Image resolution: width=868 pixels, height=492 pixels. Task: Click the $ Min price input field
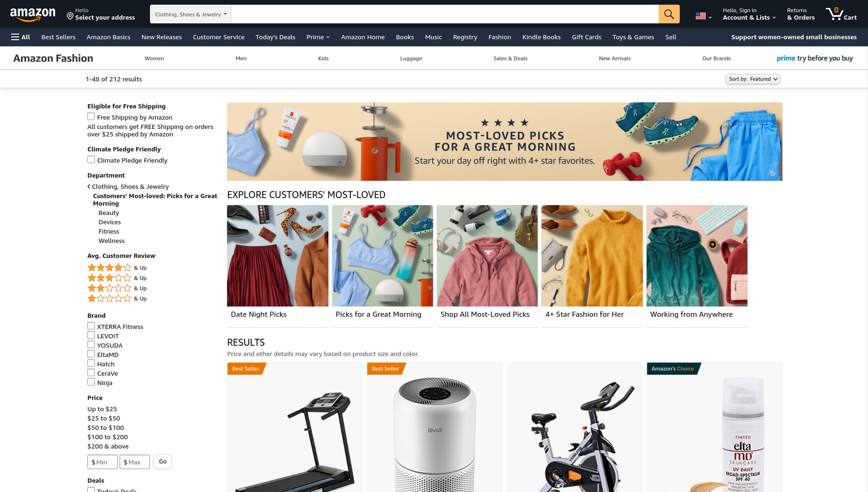(x=102, y=462)
